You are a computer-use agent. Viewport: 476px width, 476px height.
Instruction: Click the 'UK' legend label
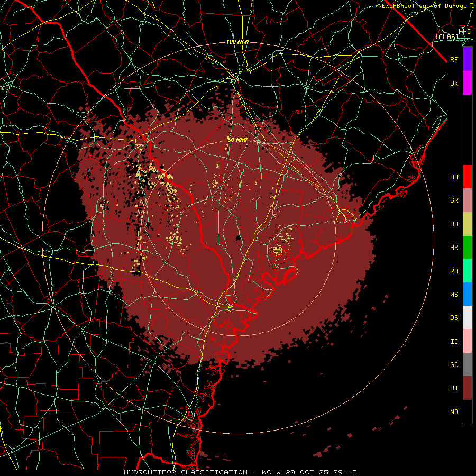point(454,83)
